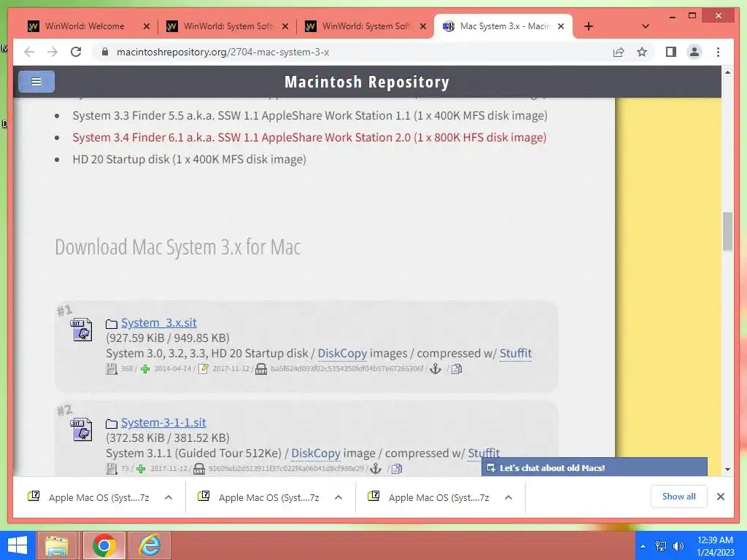Click the folder icon beside System_3.x.sit
This screenshot has height=560, width=747.
[x=112, y=324]
